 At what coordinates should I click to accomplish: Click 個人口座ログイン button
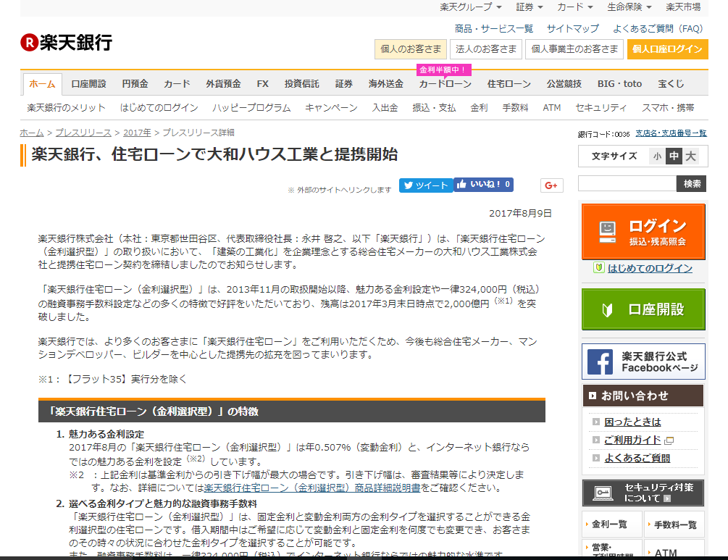(x=667, y=49)
